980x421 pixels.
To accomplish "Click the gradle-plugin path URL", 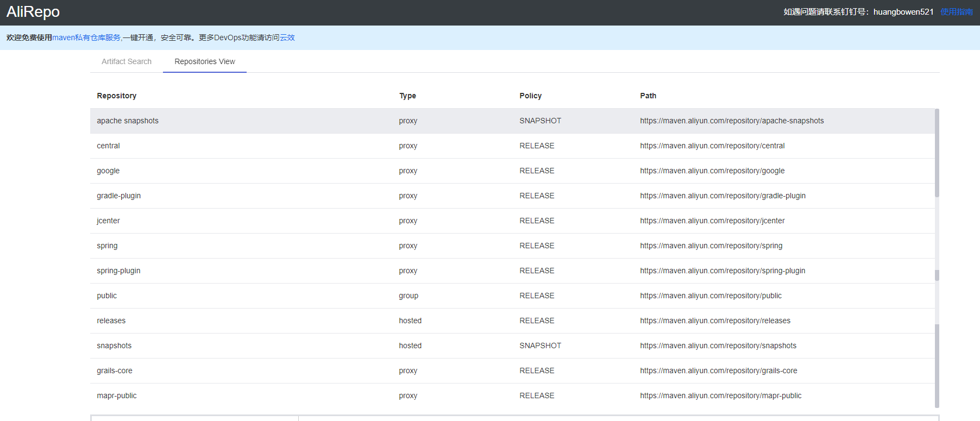I will pos(723,196).
